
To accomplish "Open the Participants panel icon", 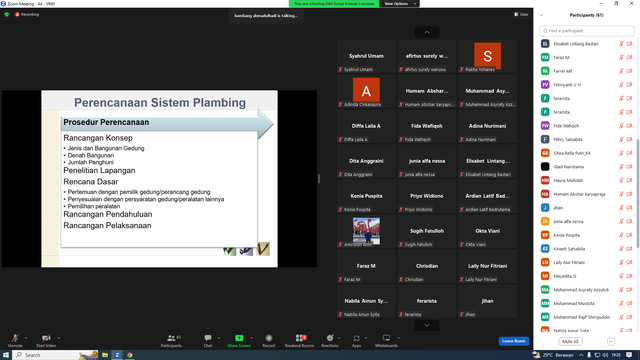I will click(x=171, y=338).
